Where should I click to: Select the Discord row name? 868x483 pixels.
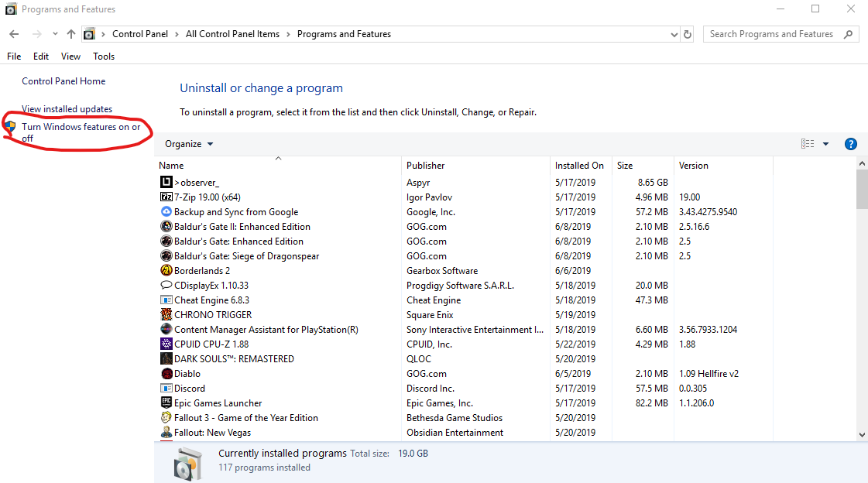click(190, 389)
